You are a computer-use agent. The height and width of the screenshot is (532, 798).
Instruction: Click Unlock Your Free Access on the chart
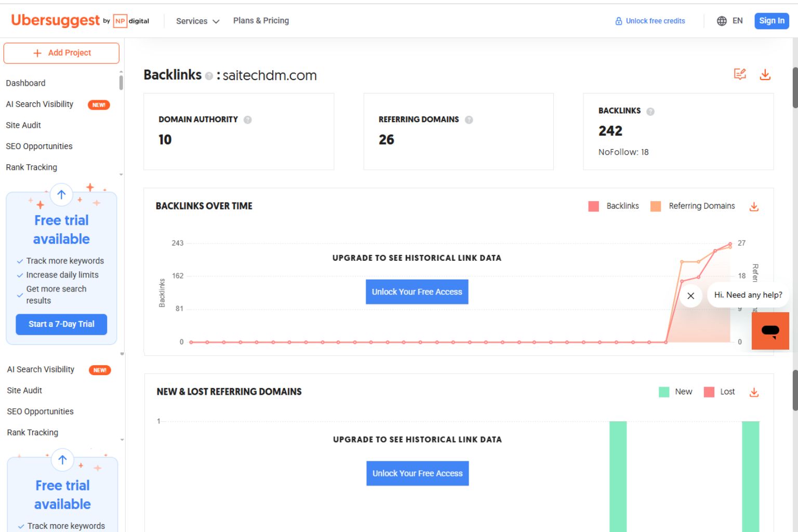click(417, 291)
